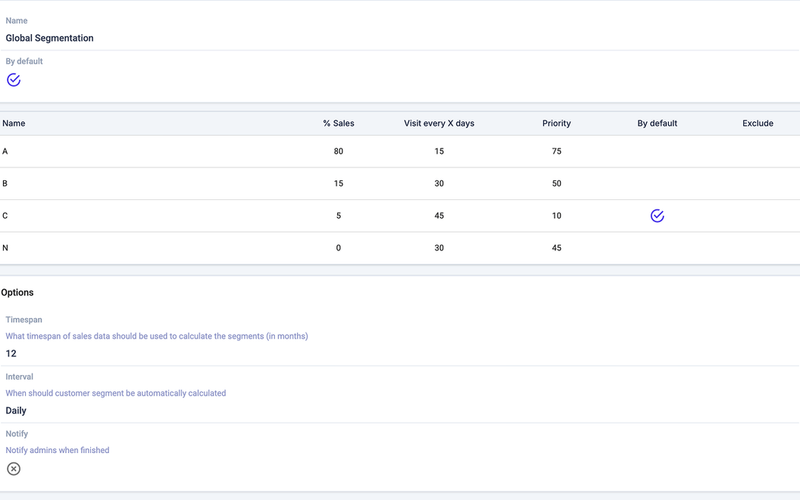
Task: Open segment C row name
Action: (x=5, y=216)
